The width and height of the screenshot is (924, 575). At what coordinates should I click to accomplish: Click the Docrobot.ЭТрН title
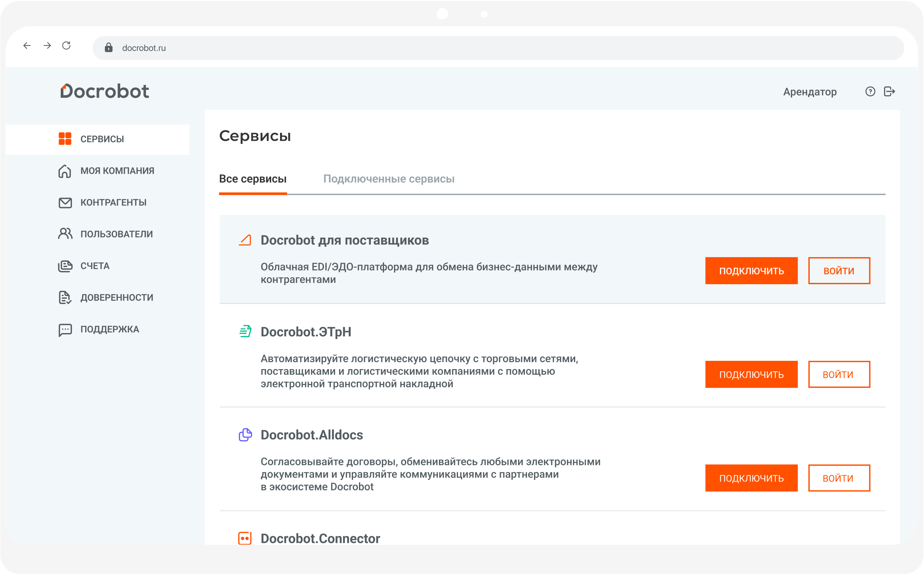(x=306, y=332)
